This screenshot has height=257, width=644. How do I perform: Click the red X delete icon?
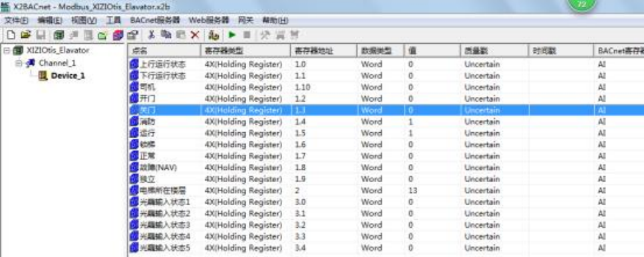coord(195,35)
